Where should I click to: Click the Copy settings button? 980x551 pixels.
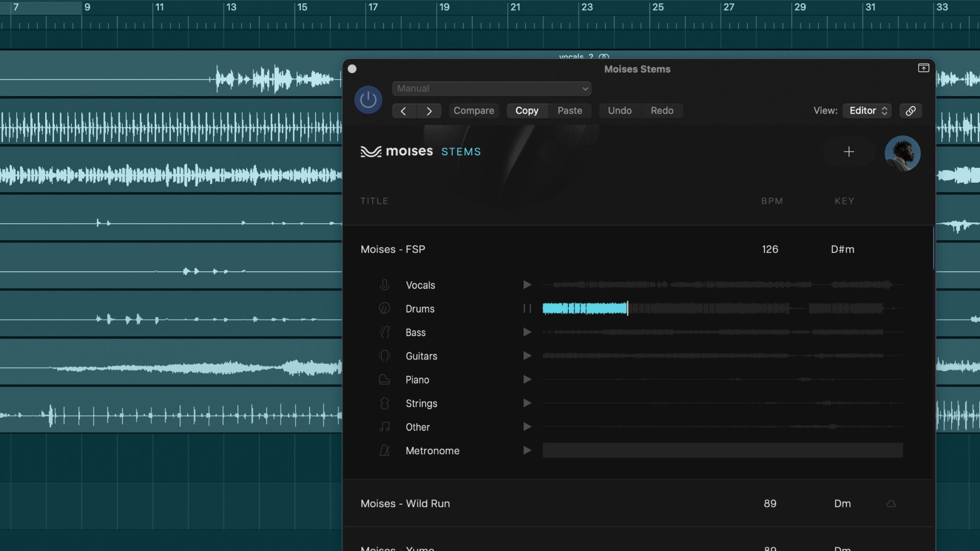coord(527,111)
